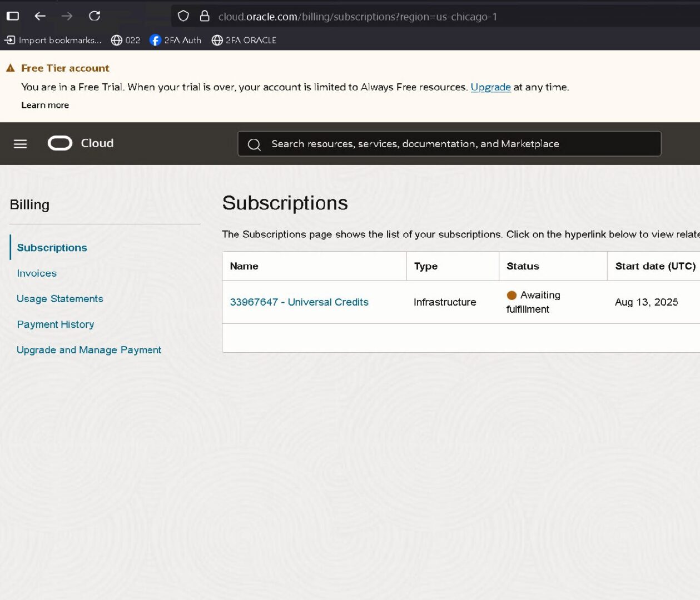
Task: Click the orange Awaiting fulfillment status dot
Action: [x=512, y=295]
